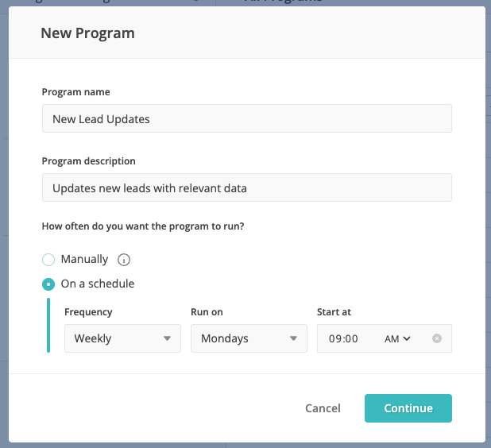Clear the Start at time with the x icon

[436, 338]
